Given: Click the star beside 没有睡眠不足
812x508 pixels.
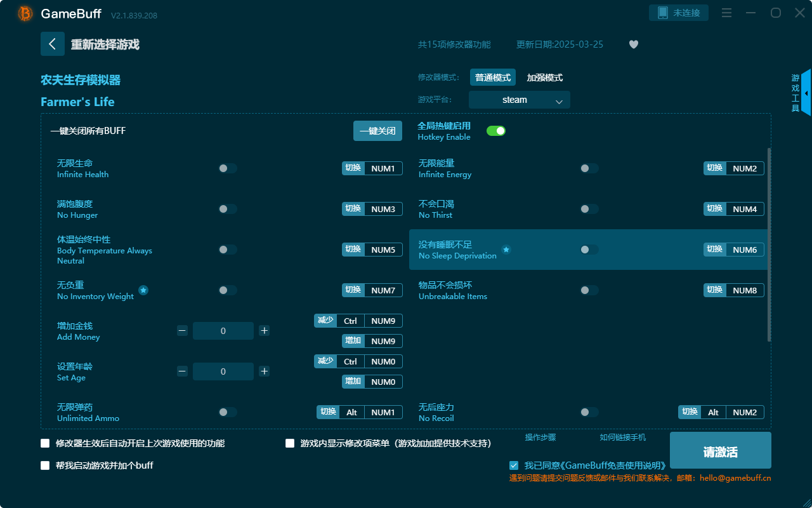Looking at the screenshot, I should pyautogui.click(x=506, y=250).
